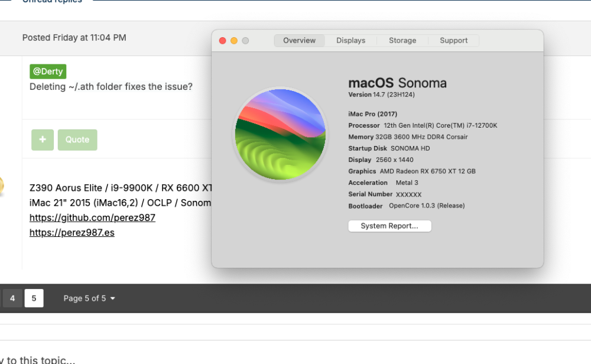
Task: Click the macOS Sonoma title text
Action: [x=397, y=83]
